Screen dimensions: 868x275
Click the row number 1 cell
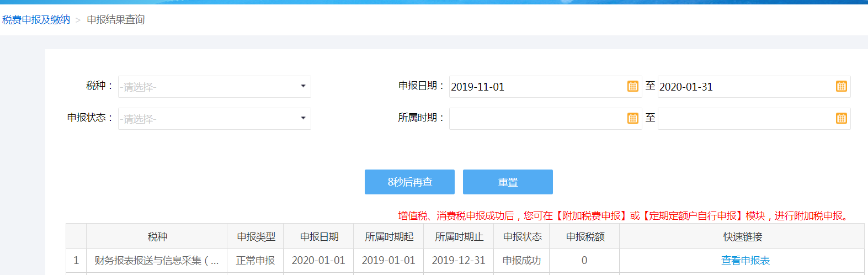pyautogui.click(x=76, y=261)
